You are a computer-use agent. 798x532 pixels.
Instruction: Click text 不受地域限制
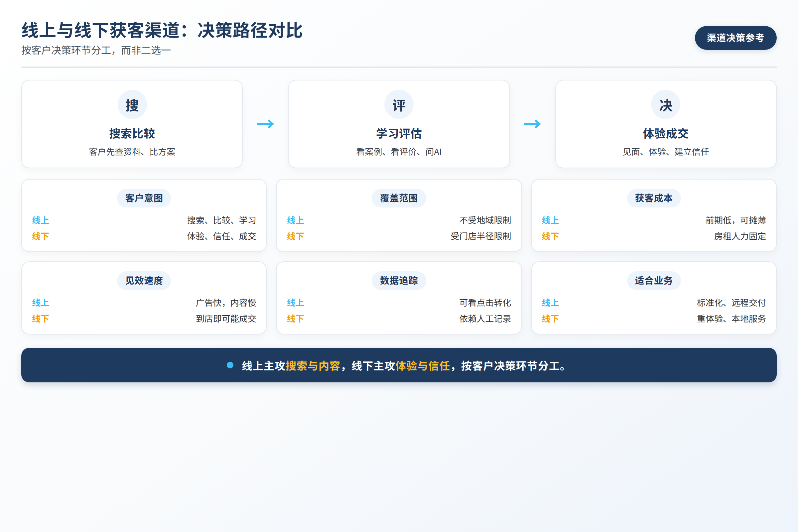coord(485,220)
